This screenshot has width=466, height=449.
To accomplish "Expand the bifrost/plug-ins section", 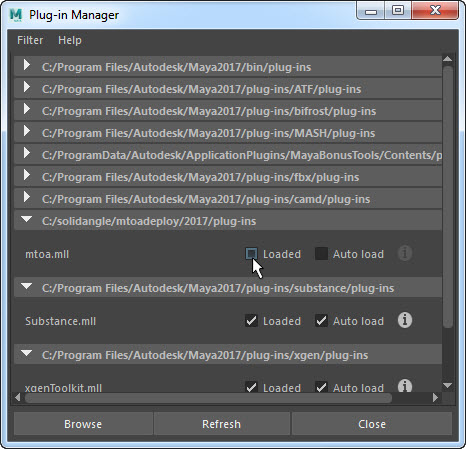I will click(27, 109).
